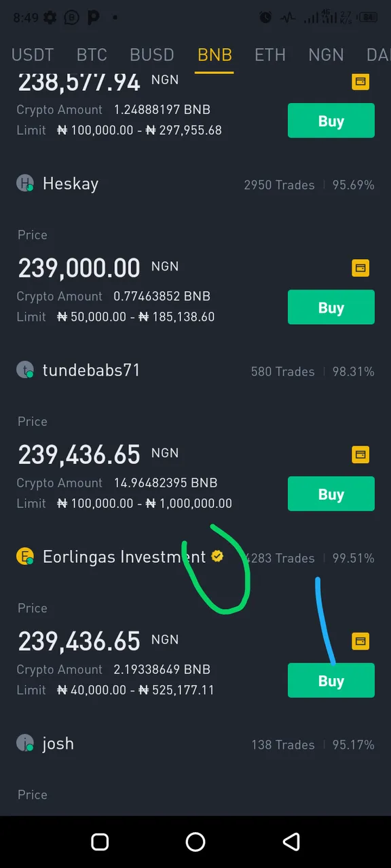Buy from Eorlingas Investment offer
391x868 pixels.
tap(331, 680)
